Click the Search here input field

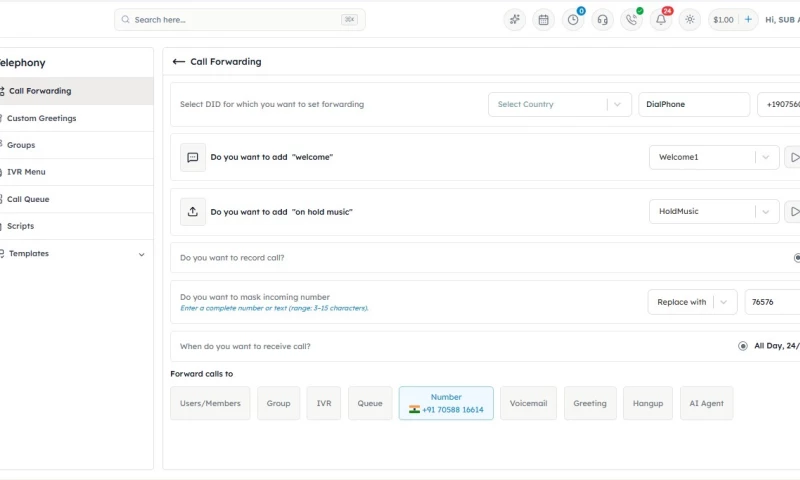[x=240, y=20]
